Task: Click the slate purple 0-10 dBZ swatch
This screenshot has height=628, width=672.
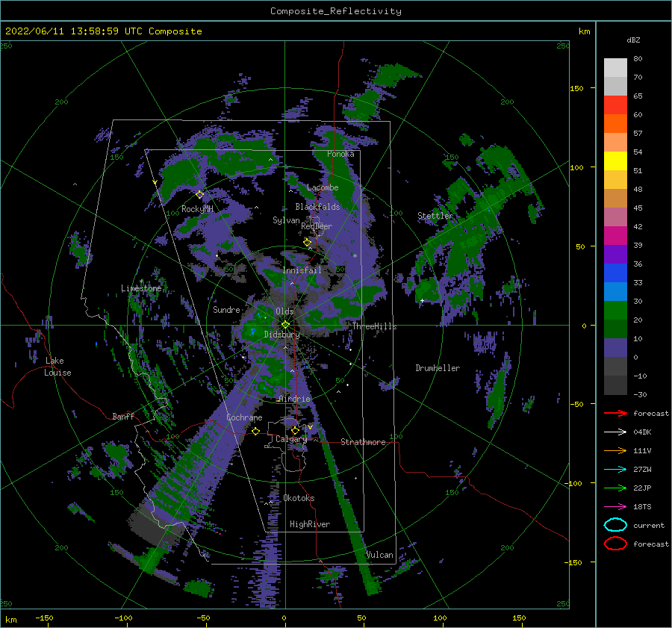Action: click(615, 348)
